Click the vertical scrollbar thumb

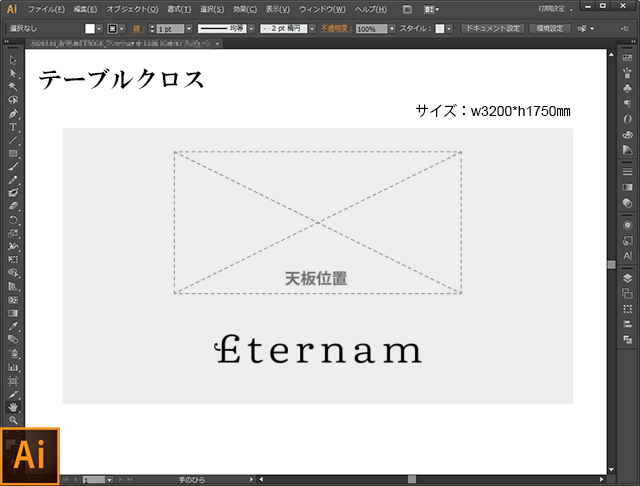(x=612, y=264)
